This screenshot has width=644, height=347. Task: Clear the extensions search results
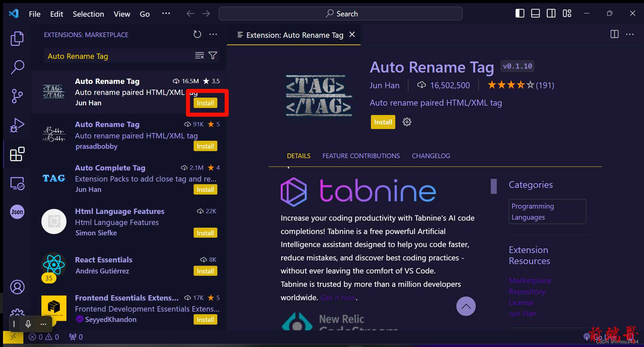[x=199, y=55]
